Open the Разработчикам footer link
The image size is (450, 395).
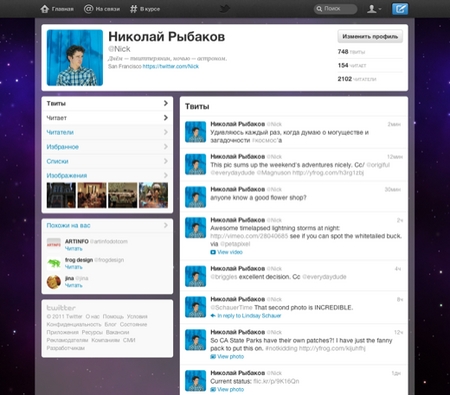click(66, 348)
